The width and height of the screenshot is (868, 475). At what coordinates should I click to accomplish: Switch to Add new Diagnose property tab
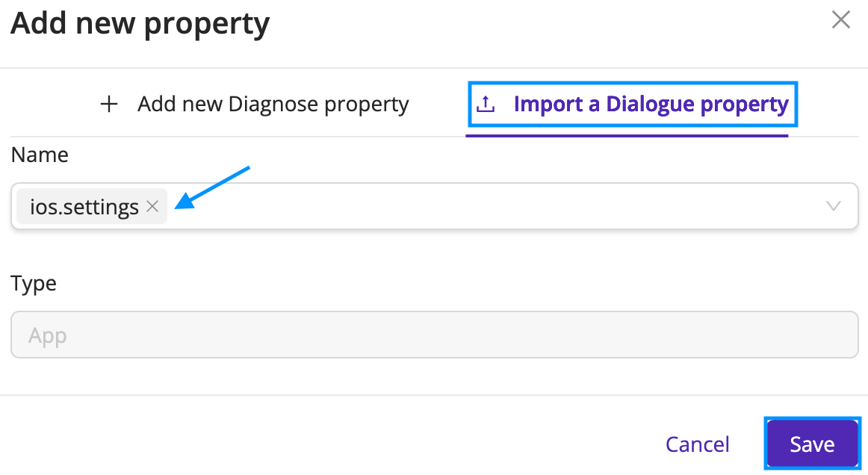point(255,104)
